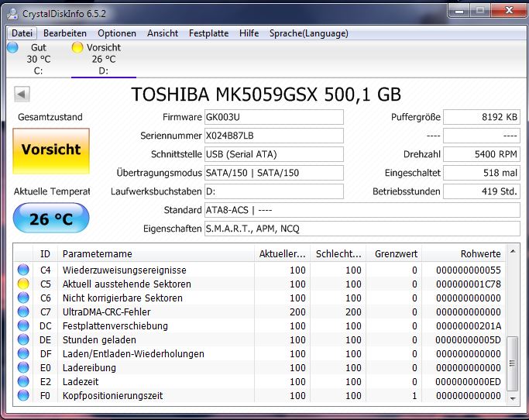
Task: Click the previous disk arrow button
Action: (x=22, y=94)
